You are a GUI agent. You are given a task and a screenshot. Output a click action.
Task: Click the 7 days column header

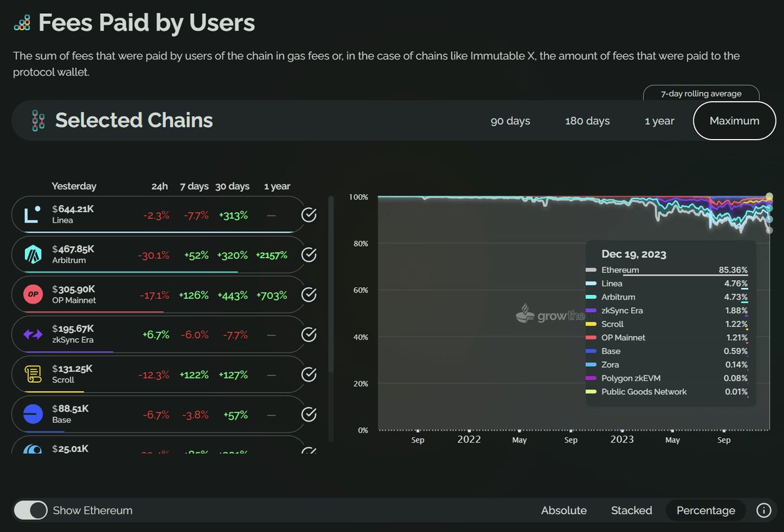pyautogui.click(x=194, y=186)
